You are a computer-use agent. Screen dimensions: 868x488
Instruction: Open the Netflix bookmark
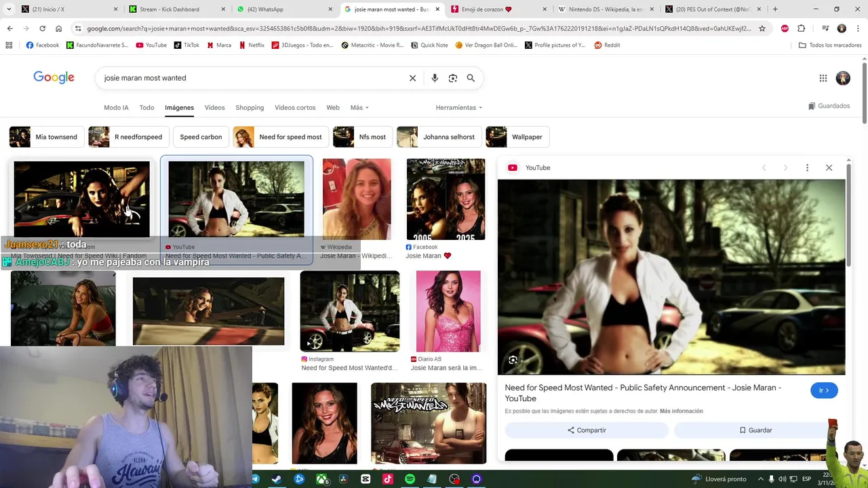(x=252, y=45)
